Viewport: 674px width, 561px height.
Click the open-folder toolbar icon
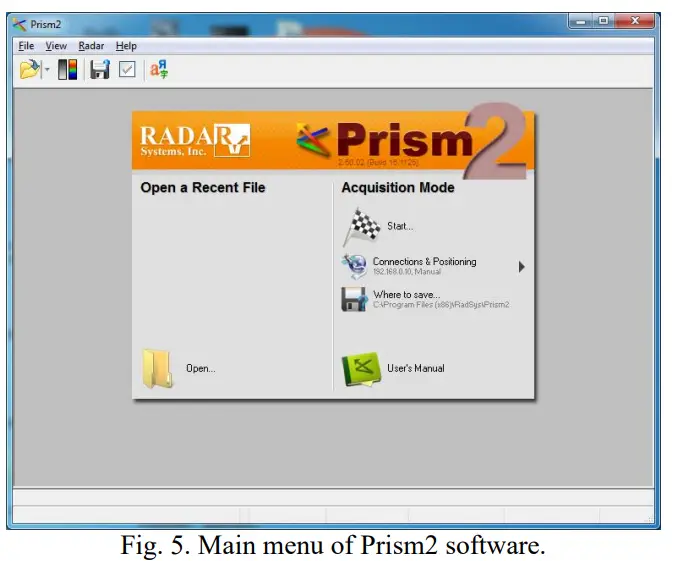coord(29,69)
